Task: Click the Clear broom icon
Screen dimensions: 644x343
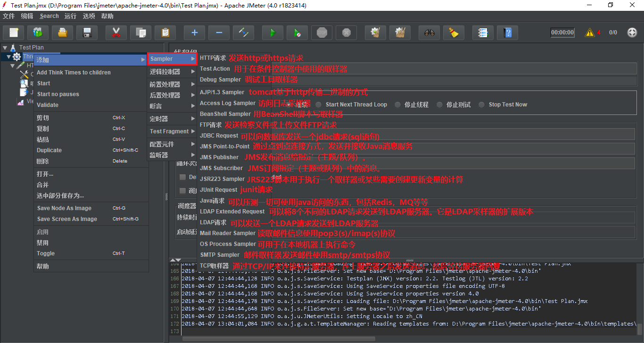Action: (375, 33)
